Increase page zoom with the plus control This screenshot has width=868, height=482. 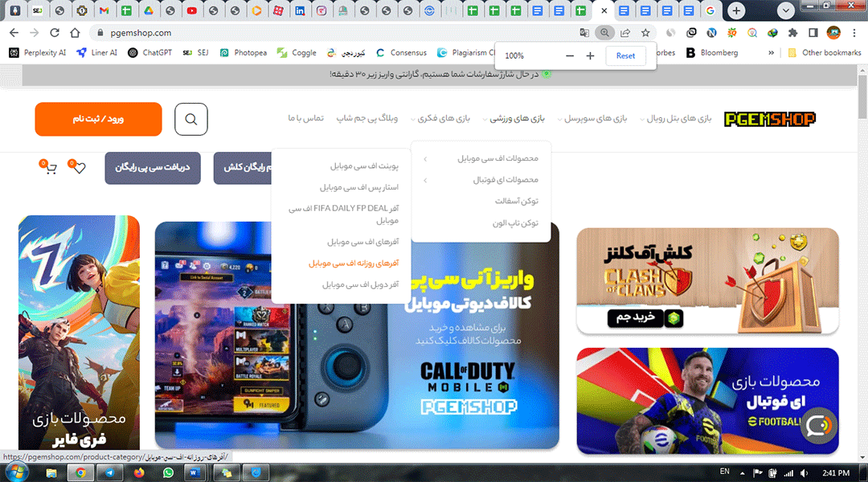tap(589, 55)
